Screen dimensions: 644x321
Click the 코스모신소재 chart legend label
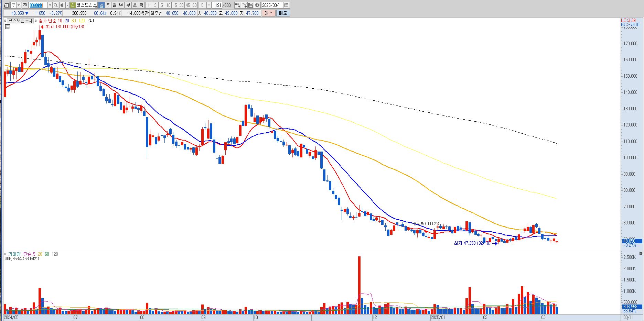(20, 21)
